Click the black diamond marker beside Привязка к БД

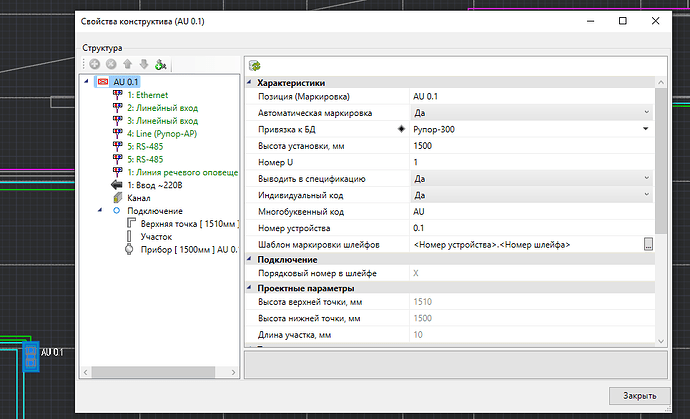click(402, 129)
